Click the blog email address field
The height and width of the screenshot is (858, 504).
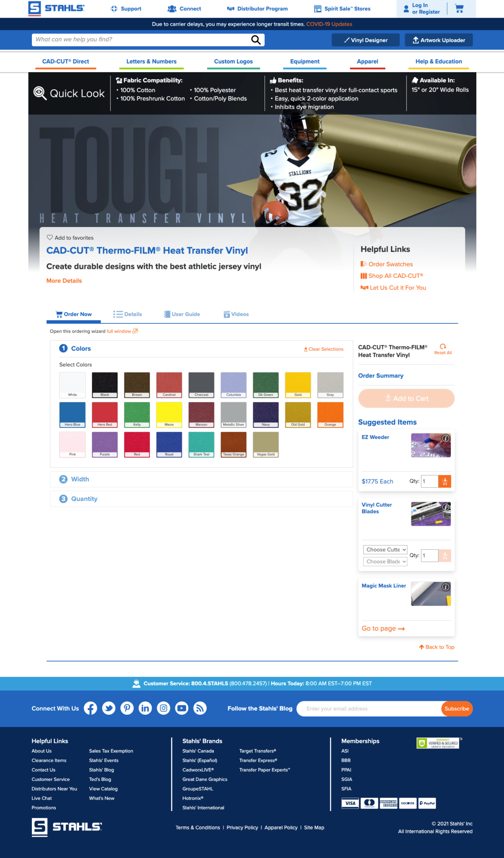(370, 709)
